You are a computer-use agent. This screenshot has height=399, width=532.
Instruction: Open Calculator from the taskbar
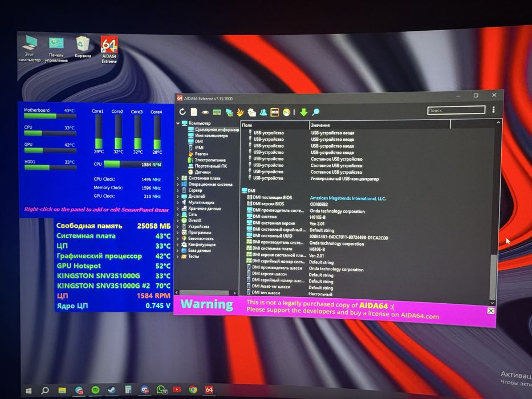tap(128, 389)
